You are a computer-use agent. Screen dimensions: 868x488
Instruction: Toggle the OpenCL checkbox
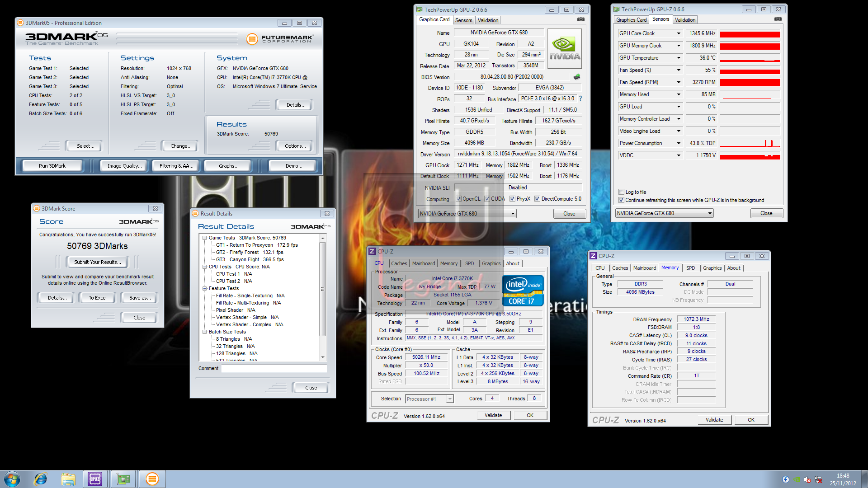pyautogui.click(x=459, y=199)
